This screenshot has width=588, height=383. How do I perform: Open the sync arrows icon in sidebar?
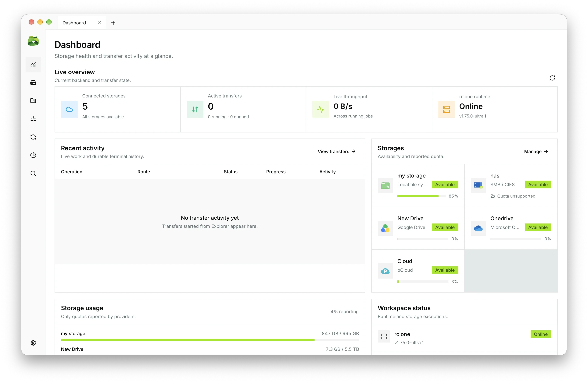(x=33, y=137)
